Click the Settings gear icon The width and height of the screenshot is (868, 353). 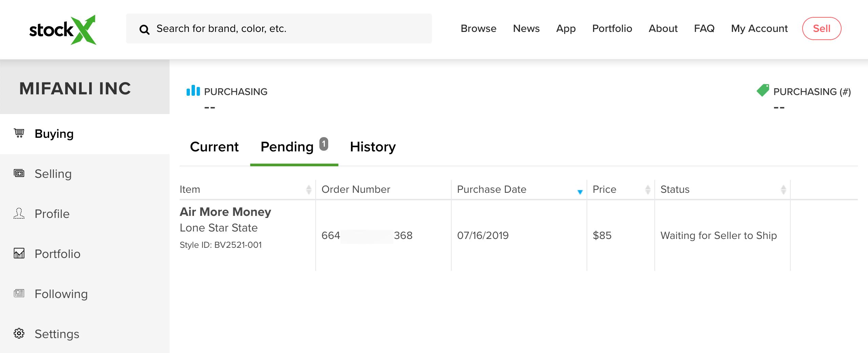click(x=19, y=333)
